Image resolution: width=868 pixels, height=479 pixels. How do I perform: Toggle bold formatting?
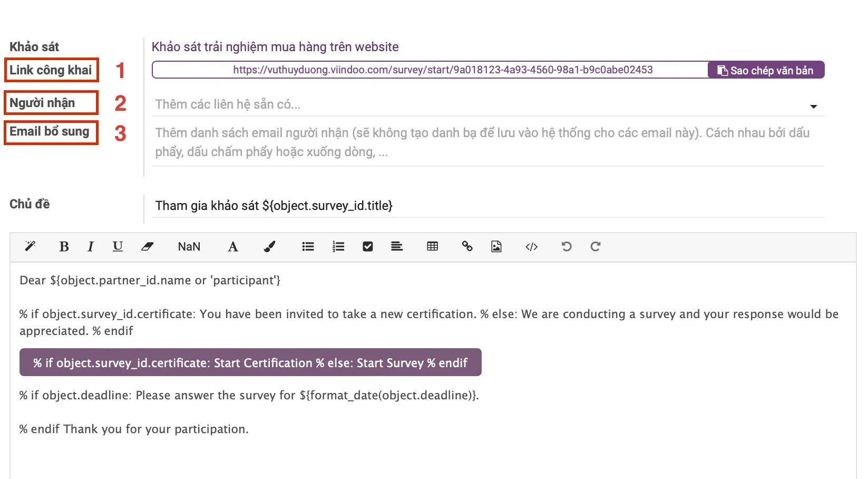click(64, 246)
